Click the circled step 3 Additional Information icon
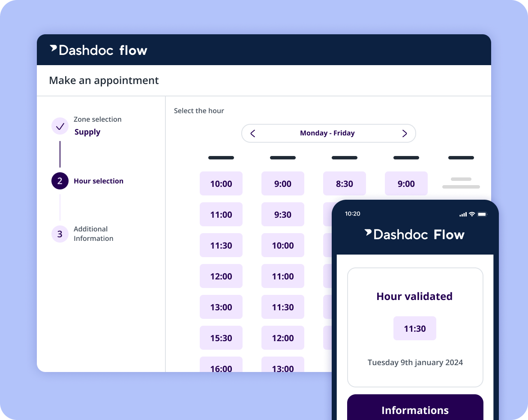528x420 pixels. click(x=60, y=234)
